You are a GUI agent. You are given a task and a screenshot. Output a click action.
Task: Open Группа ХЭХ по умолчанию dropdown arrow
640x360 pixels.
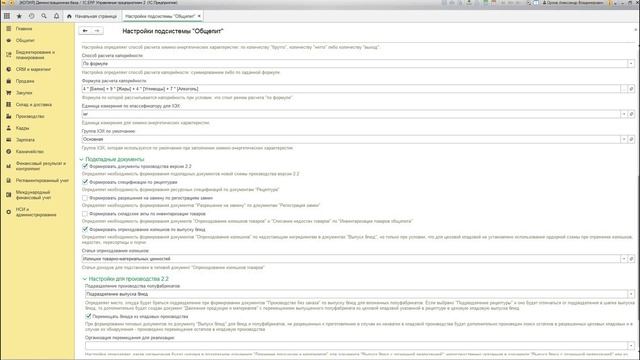(624, 139)
